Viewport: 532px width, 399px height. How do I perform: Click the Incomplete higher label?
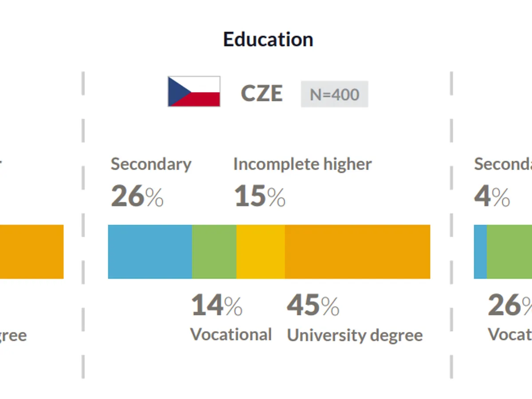tap(302, 164)
